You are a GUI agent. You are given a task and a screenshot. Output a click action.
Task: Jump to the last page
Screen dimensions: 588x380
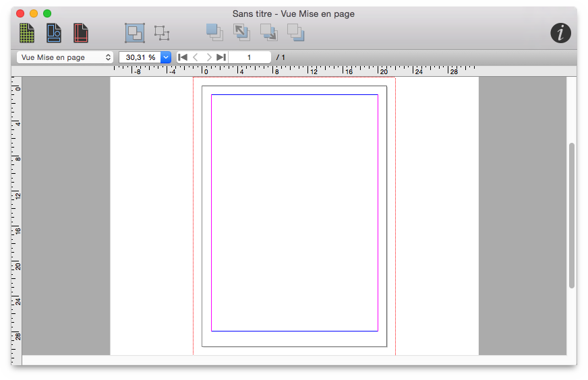tap(221, 57)
